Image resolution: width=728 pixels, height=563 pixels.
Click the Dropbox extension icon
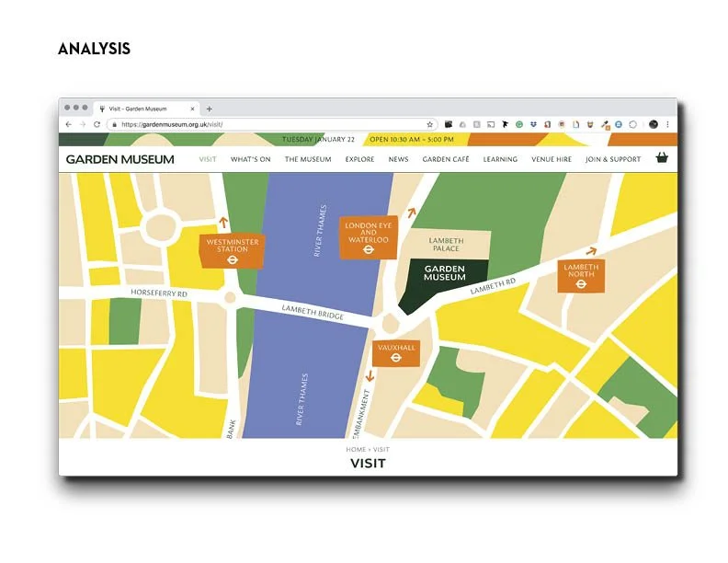coord(533,124)
